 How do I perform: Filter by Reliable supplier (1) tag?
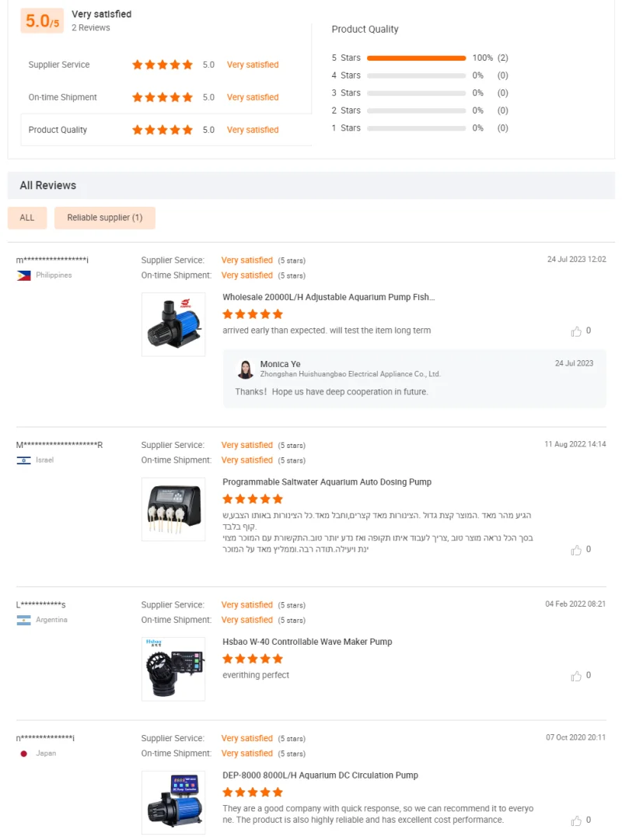(105, 218)
